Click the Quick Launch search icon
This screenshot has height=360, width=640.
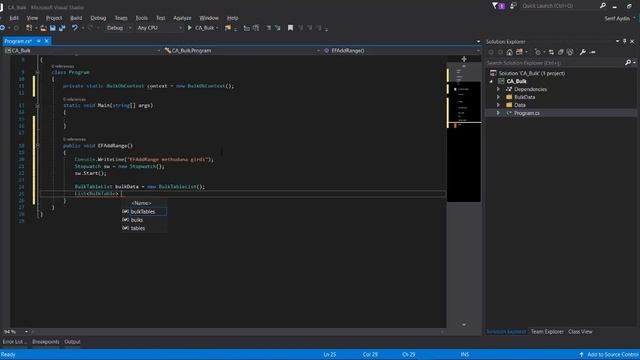(x=603, y=6)
